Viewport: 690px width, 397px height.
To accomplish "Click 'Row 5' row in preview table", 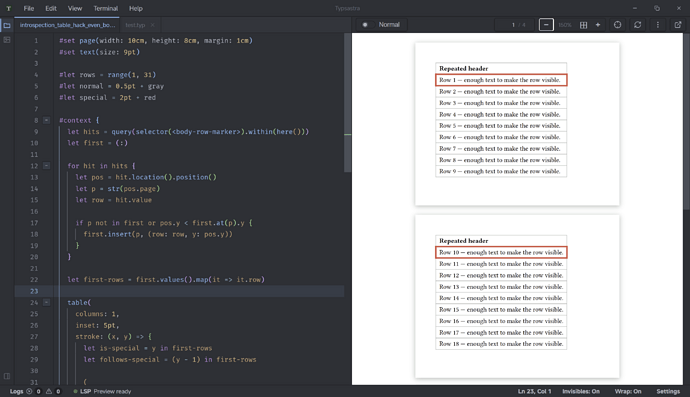I will pos(501,126).
